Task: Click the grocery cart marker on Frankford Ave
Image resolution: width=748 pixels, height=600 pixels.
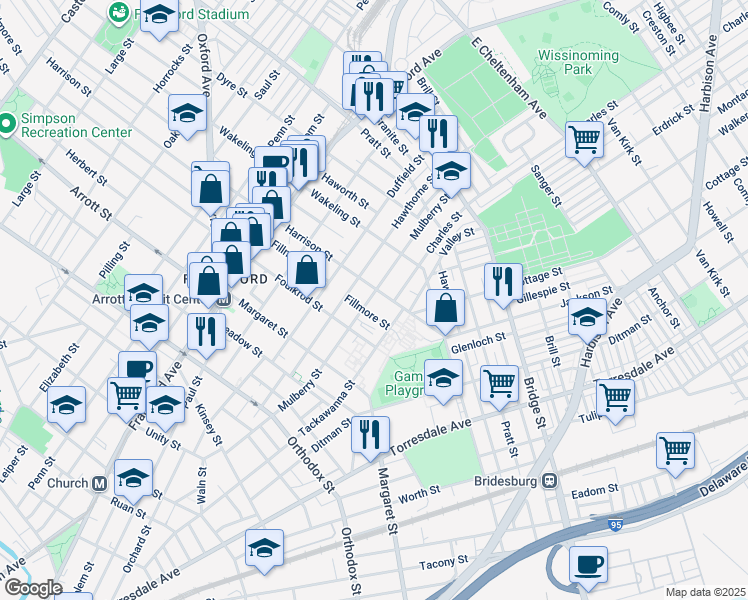Action: click(x=127, y=400)
